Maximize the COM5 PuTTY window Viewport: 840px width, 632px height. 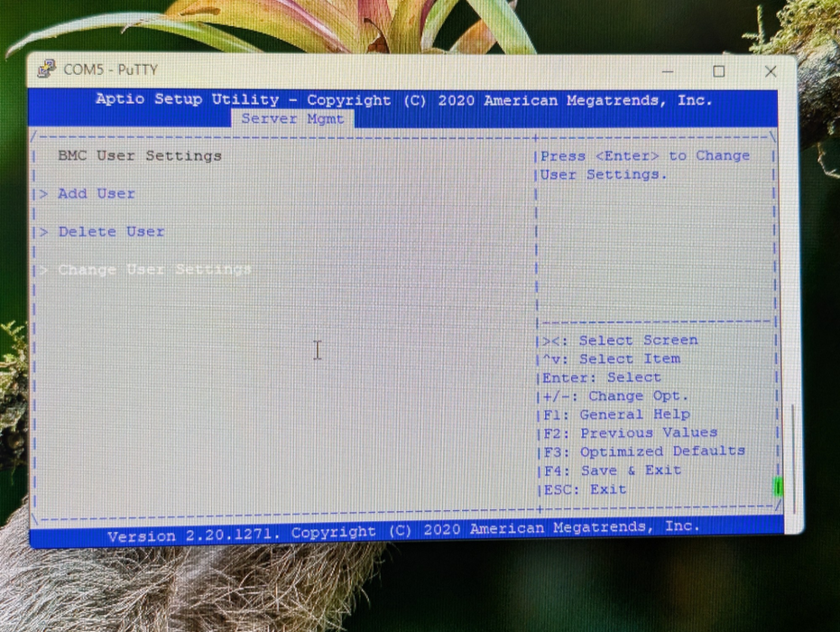(x=719, y=71)
